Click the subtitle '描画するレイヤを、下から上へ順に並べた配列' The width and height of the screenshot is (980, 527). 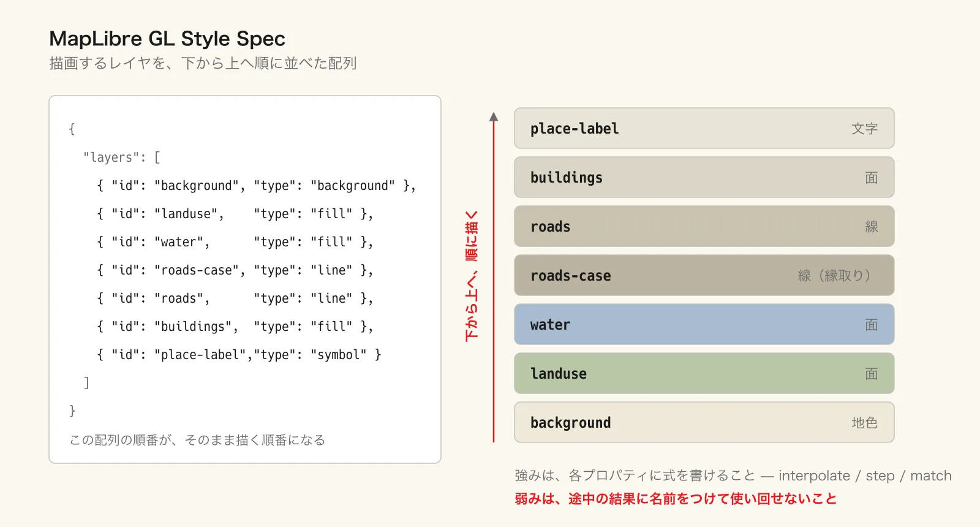pyautogui.click(x=203, y=63)
